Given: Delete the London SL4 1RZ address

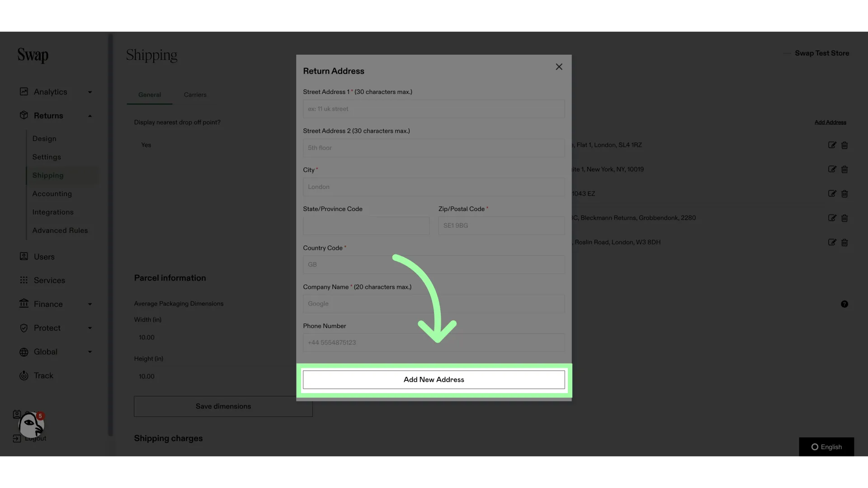Looking at the screenshot, I should pos(844,145).
